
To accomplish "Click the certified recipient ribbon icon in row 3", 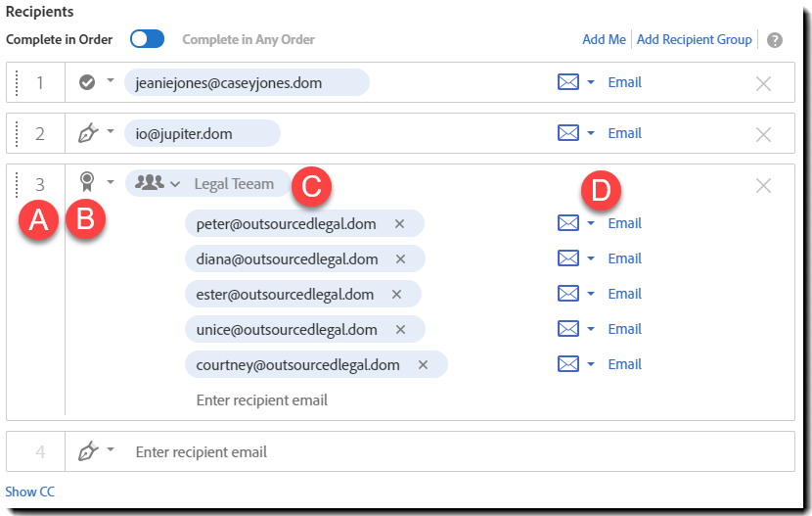I will click(88, 181).
